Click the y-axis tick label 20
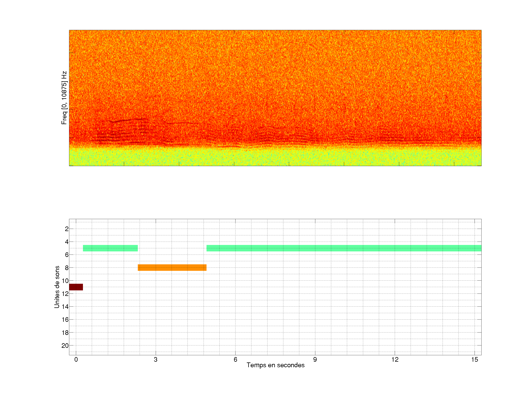532x399 pixels. [x=65, y=346]
